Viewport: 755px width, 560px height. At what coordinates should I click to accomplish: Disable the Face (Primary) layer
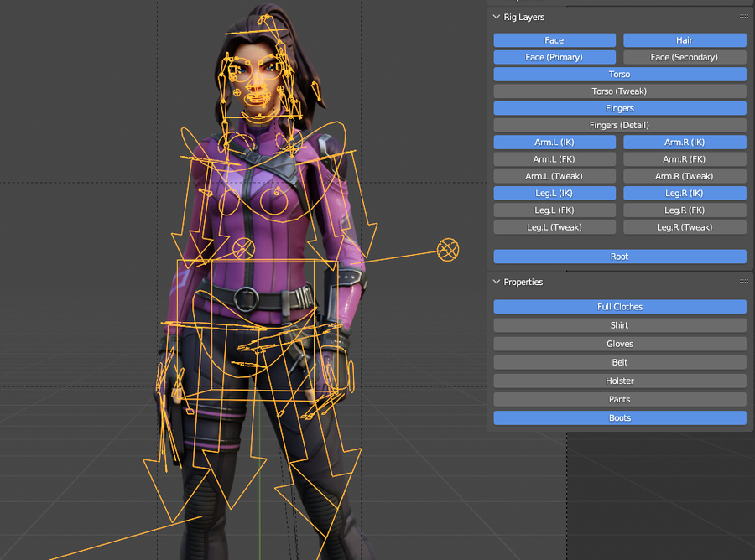(x=555, y=57)
